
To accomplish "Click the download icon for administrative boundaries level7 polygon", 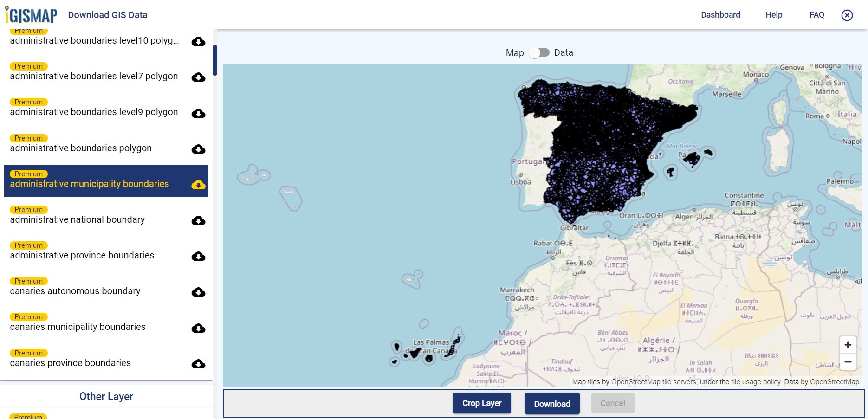I will point(198,77).
